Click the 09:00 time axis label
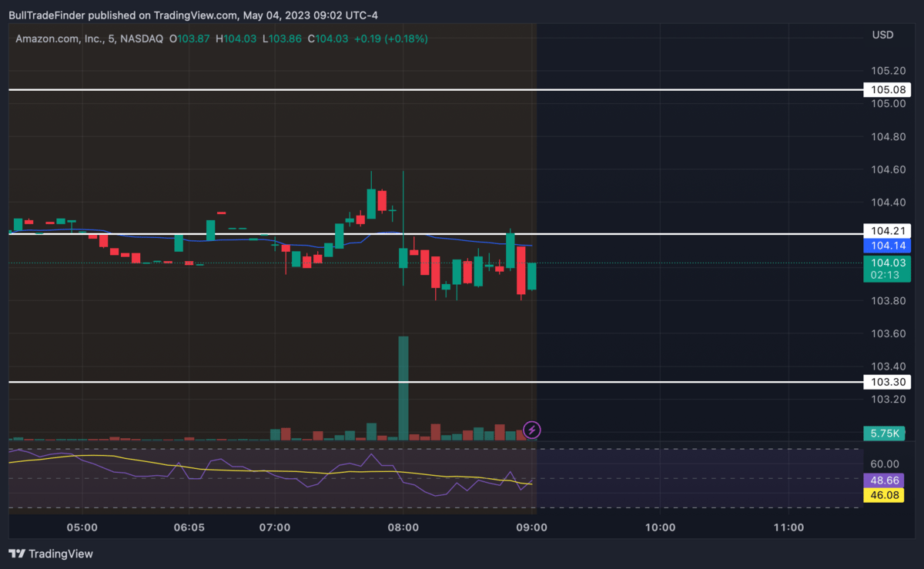 click(x=531, y=527)
